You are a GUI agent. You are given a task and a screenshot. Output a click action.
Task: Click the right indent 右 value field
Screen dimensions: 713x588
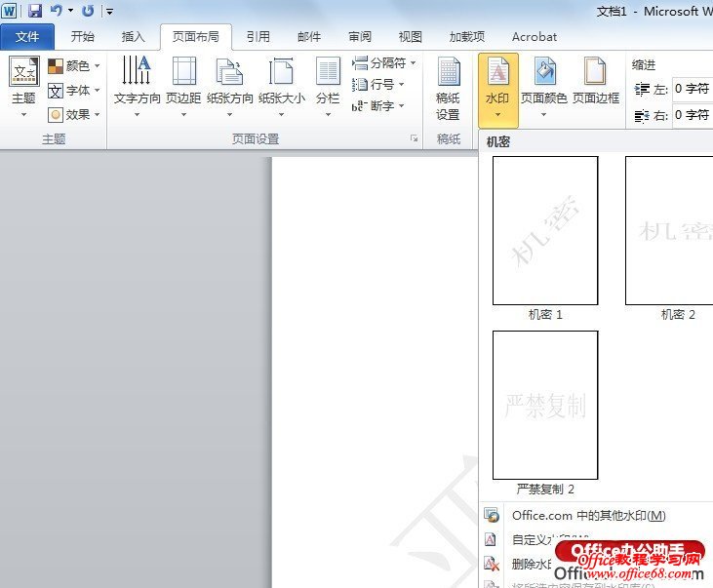693,115
